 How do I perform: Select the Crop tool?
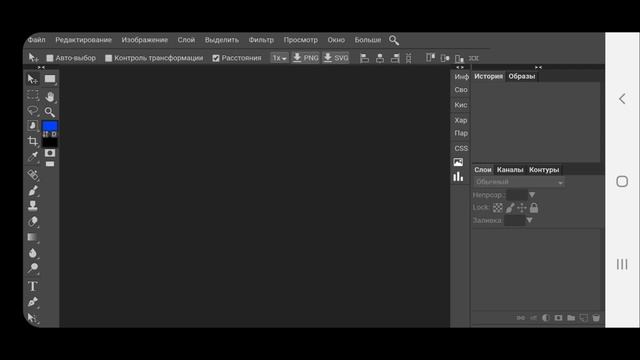pos(33,141)
